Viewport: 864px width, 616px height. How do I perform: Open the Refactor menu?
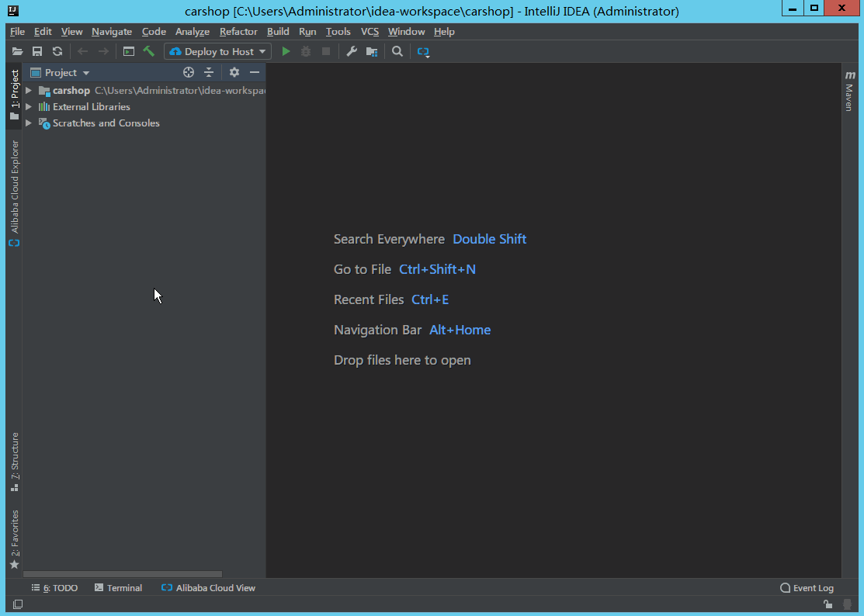(238, 32)
